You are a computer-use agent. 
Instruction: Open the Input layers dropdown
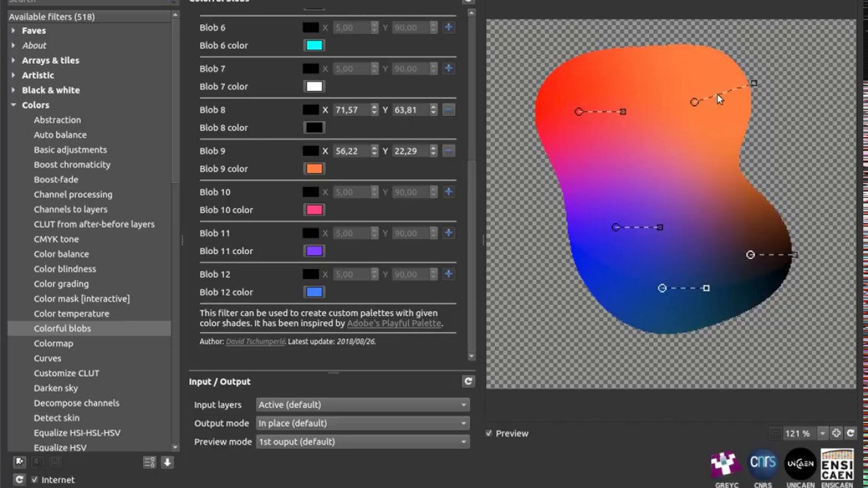pyautogui.click(x=362, y=405)
